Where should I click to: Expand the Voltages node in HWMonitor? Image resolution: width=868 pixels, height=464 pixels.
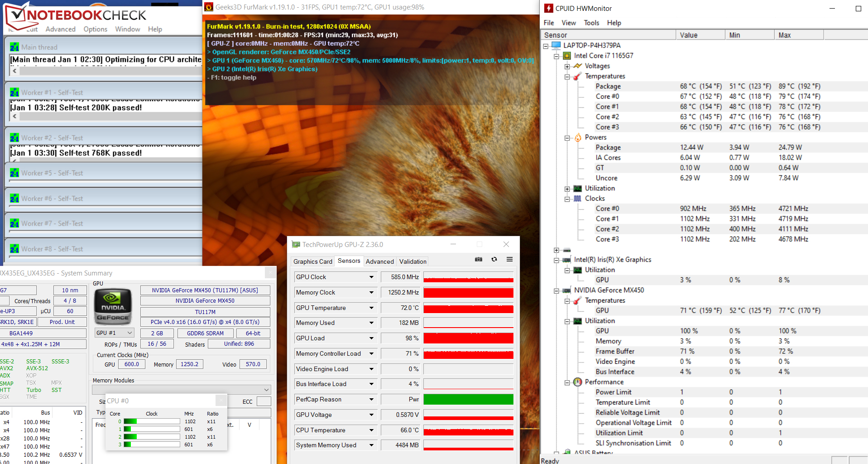coord(567,67)
